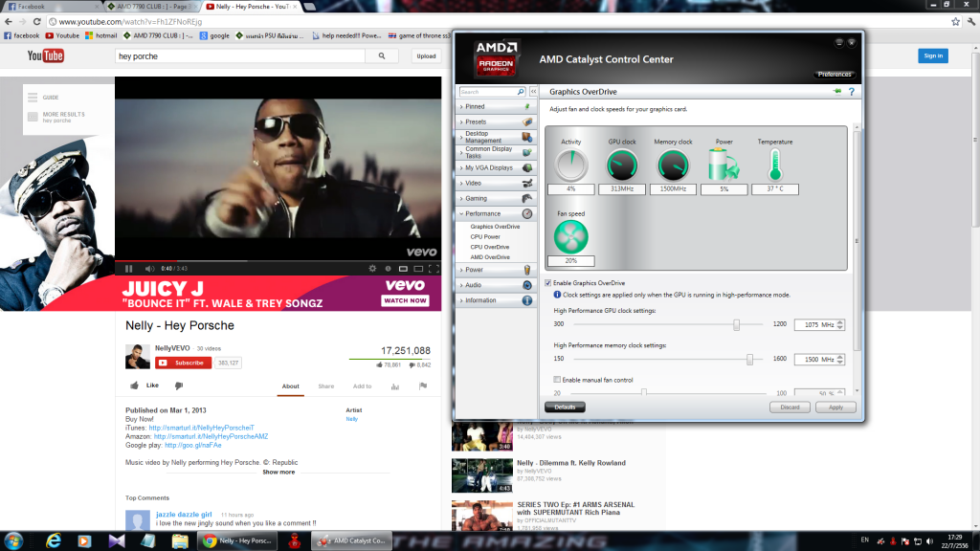The height and width of the screenshot is (551, 980).
Task: Click the magnifier in Catalyst search box
Action: [x=520, y=92]
